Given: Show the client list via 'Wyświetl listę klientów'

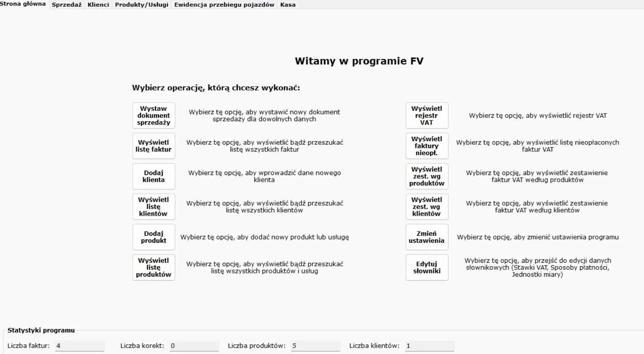Looking at the screenshot, I should coord(153,206).
